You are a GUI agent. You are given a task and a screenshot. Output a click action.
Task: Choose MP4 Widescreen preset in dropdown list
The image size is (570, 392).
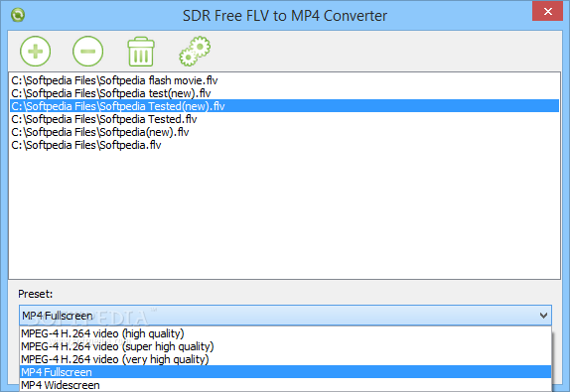pyautogui.click(x=285, y=385)
